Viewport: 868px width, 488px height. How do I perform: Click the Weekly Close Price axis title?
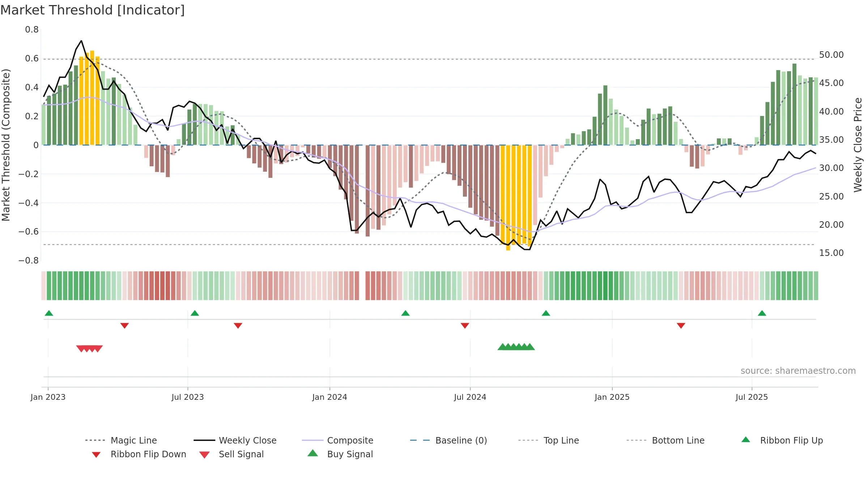858,145
